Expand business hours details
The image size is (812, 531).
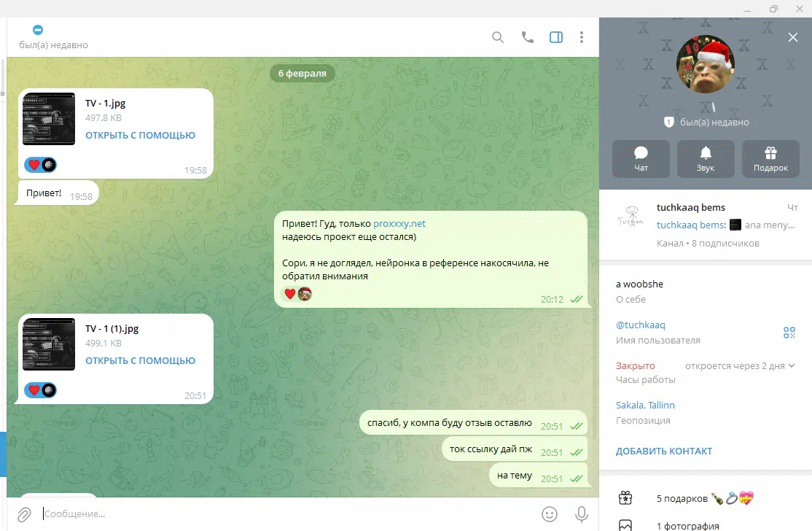(x=792, y=366)
